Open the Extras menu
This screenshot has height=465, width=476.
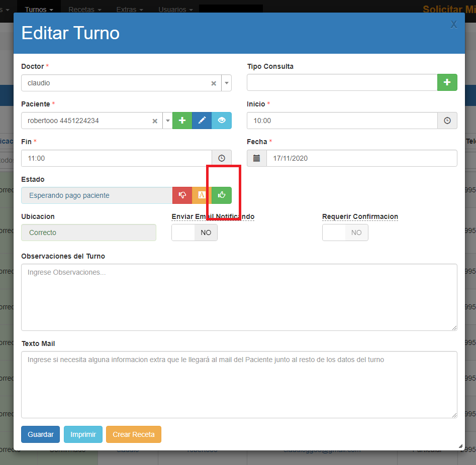(129, 10)
